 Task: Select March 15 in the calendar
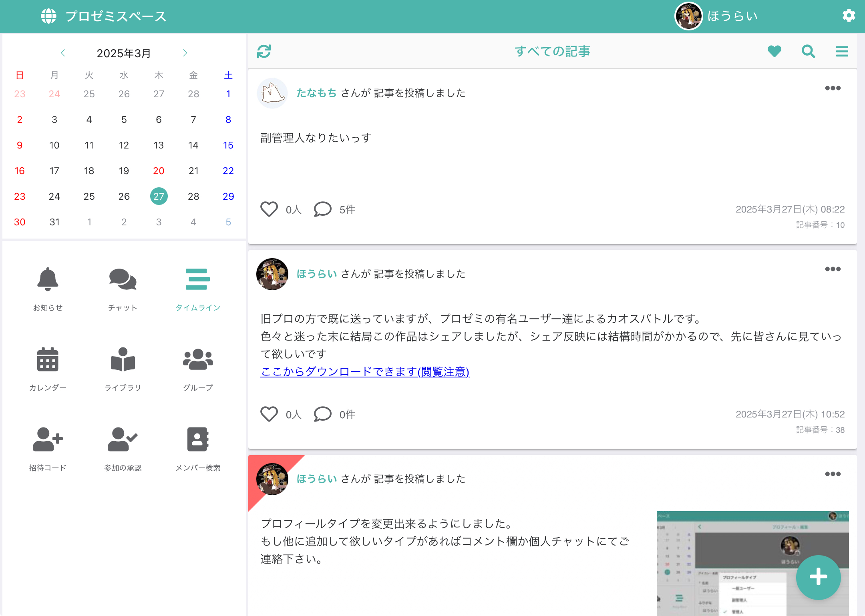(228, 145)
